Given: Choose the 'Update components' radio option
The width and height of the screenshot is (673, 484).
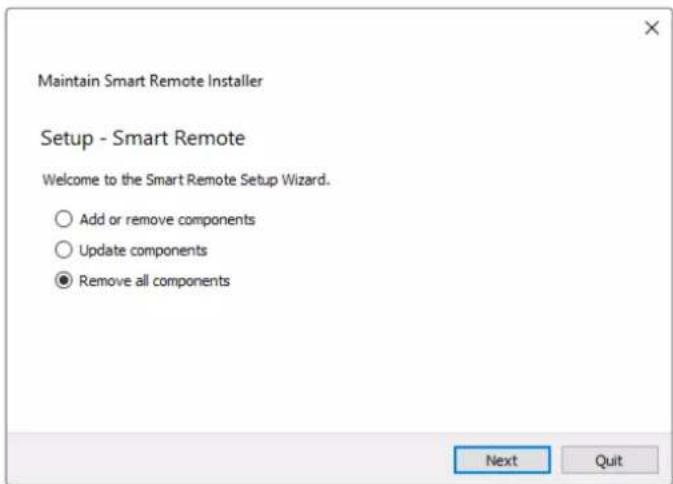Looking at the screenshot, I should (x=64, y=250).
